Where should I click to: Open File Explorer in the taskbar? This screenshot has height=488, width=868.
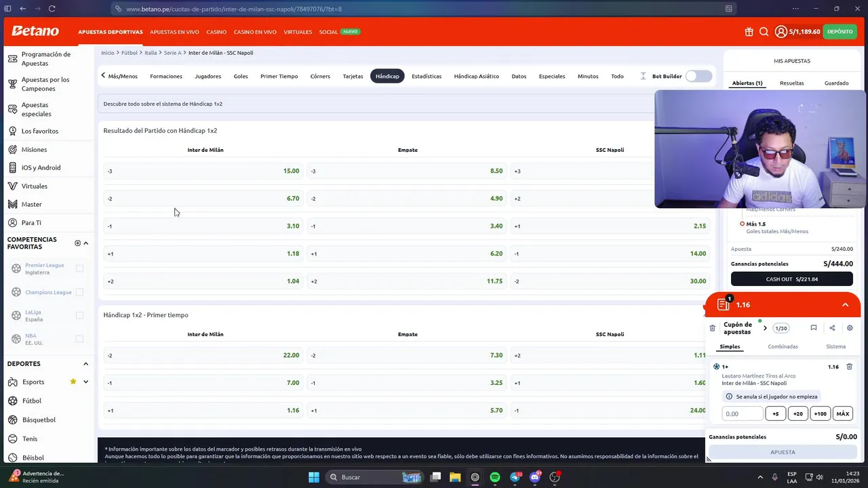coord(455,477)
